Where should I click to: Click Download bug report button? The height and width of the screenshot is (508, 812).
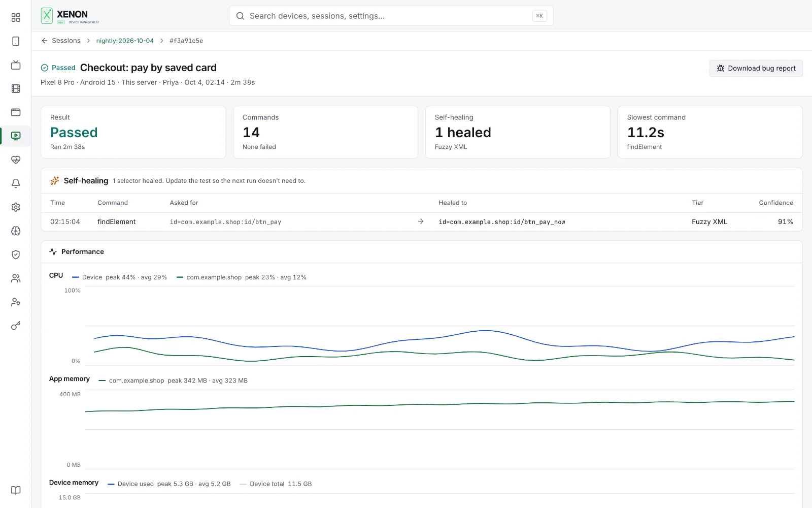(756, 68)
